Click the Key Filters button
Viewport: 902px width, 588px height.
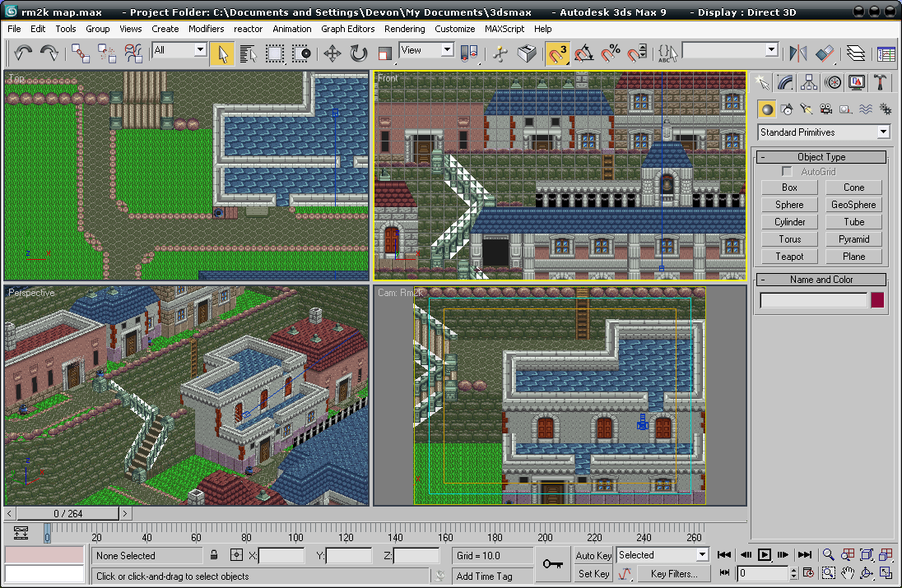coord(673,574)
